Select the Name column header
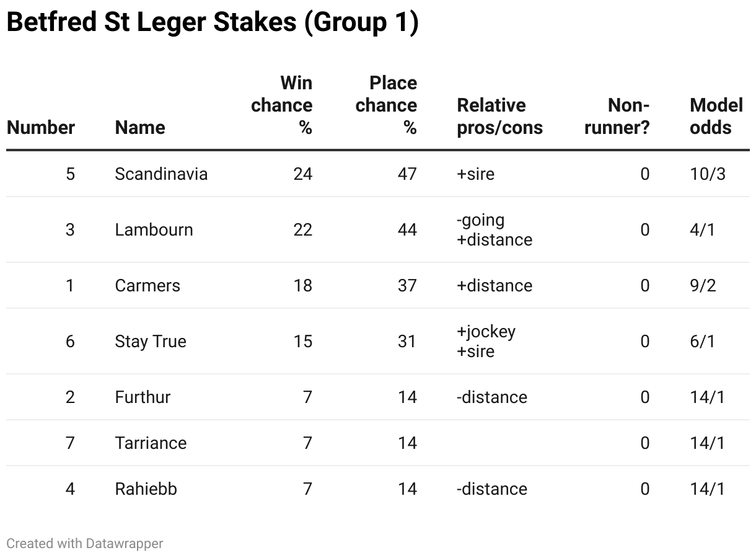The width and height of the screenshot is (756, 558). tap(140, 128)
